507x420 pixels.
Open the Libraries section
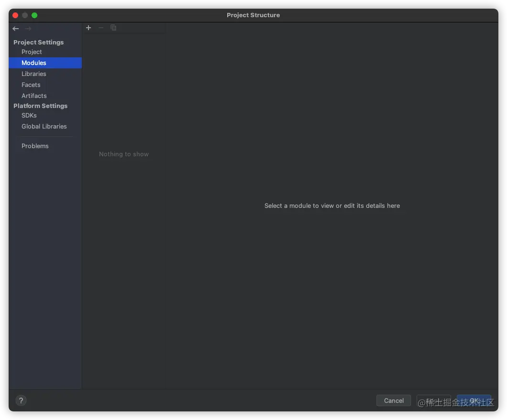point(33,74)
